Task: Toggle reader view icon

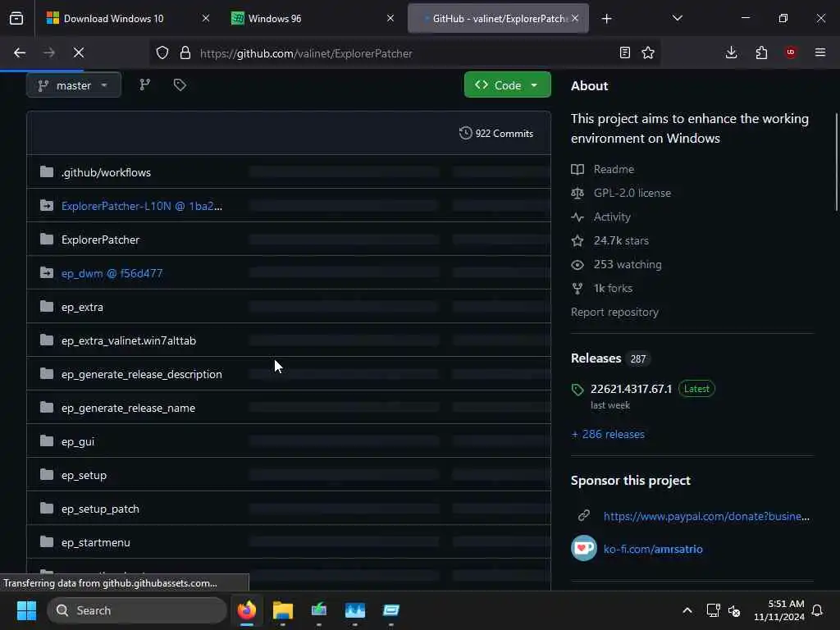Action: pyautogui.click(x=624, y=52)
